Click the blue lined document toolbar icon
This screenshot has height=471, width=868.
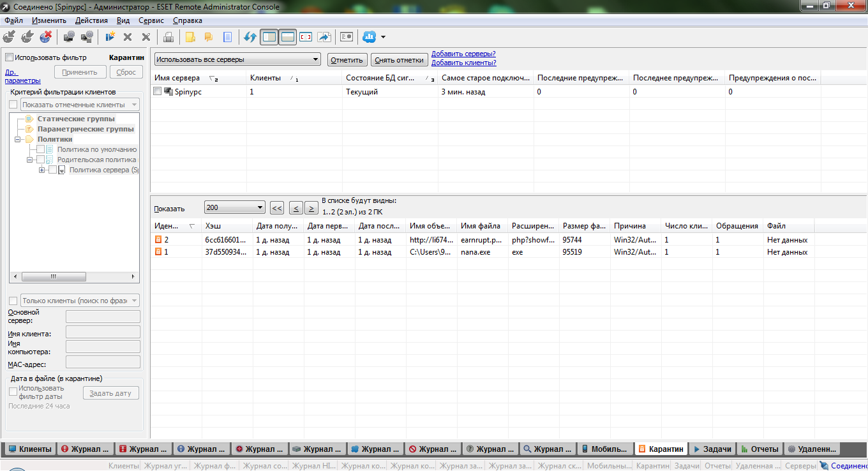(x=227, y=37)
